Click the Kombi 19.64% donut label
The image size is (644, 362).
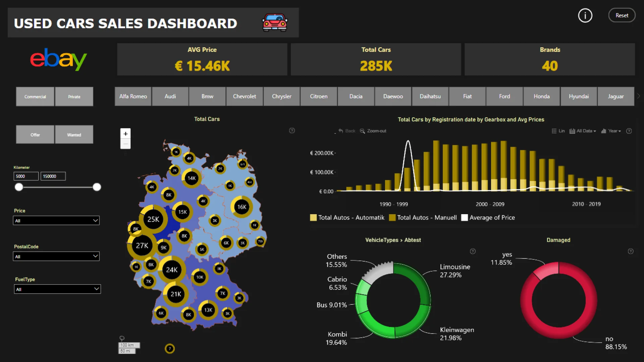pyautogui.click(x=336, y=338)
